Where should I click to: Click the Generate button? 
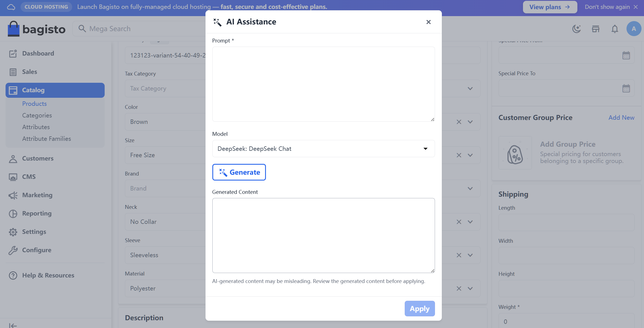[239, 172]
